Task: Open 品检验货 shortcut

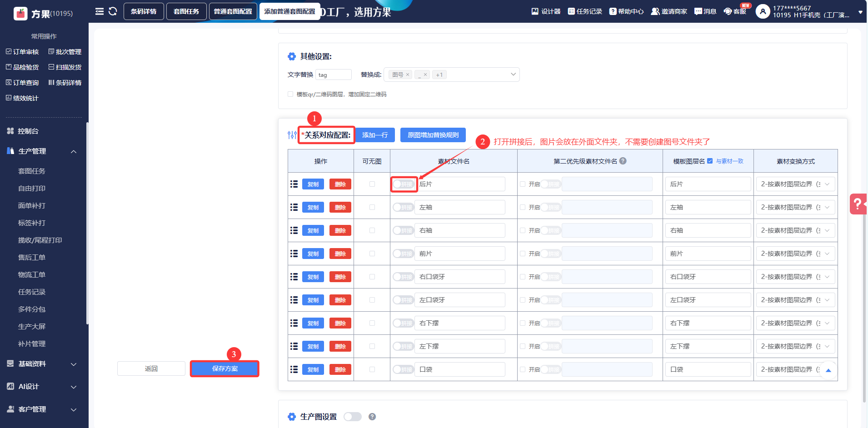Action: [x=22, y=67]
